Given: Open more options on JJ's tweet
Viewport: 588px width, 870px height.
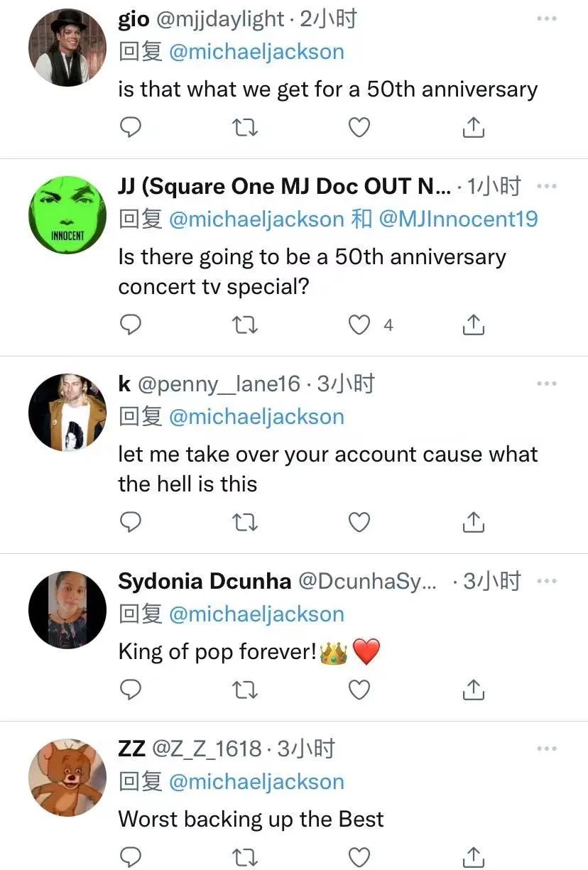Looking at the screenshot, I should pyautogui.click(x=546, y=186).
